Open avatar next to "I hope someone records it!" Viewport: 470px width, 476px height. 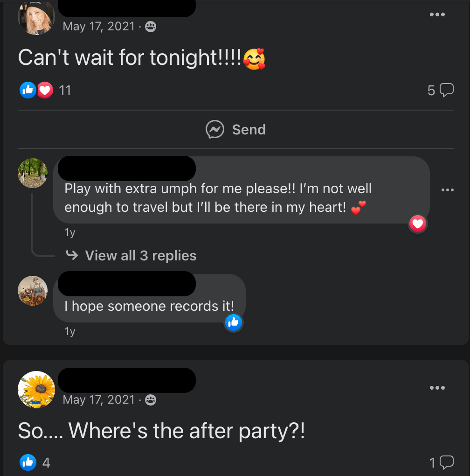[x=33, y=291]
